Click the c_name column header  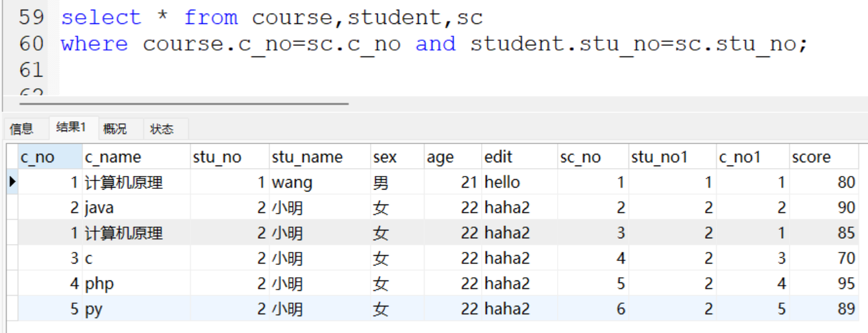[112, 157]
